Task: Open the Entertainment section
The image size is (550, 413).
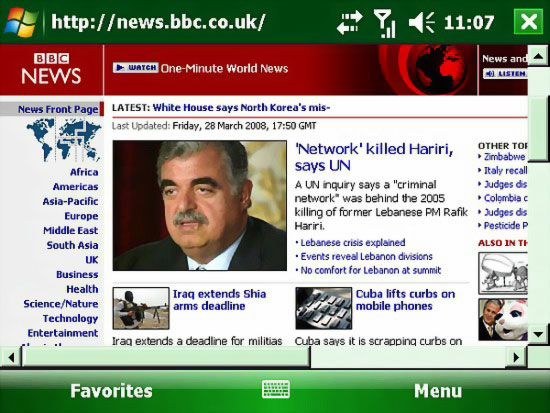Action: pyautogui.click(x=63, y=333)
